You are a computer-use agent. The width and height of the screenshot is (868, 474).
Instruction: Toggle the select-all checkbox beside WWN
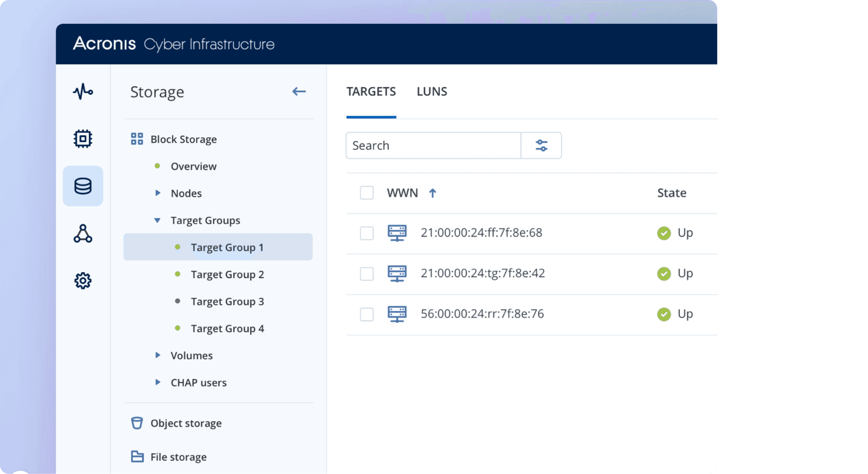(367, 193)
